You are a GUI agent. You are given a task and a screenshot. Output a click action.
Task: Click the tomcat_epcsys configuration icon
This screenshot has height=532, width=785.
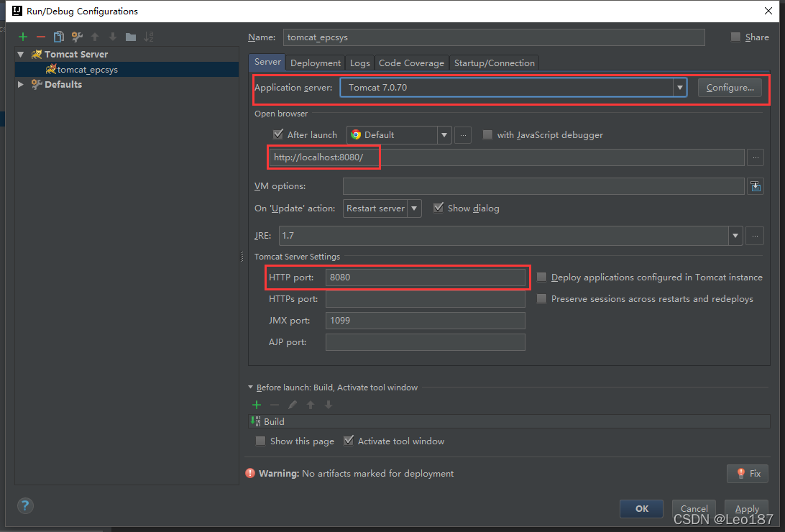point(50,69)
